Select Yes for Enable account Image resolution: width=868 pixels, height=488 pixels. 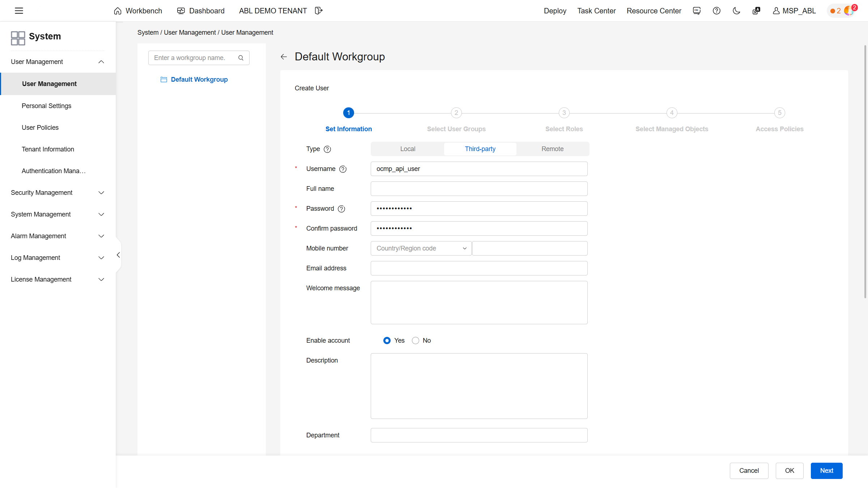387,341
